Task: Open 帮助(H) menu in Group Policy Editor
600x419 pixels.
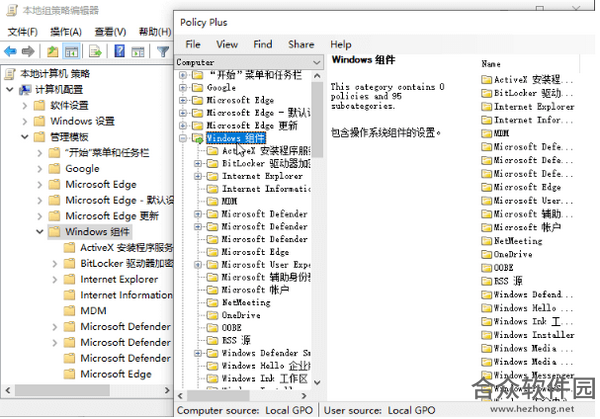Action: pyautogui.click(x=155, y=32)
